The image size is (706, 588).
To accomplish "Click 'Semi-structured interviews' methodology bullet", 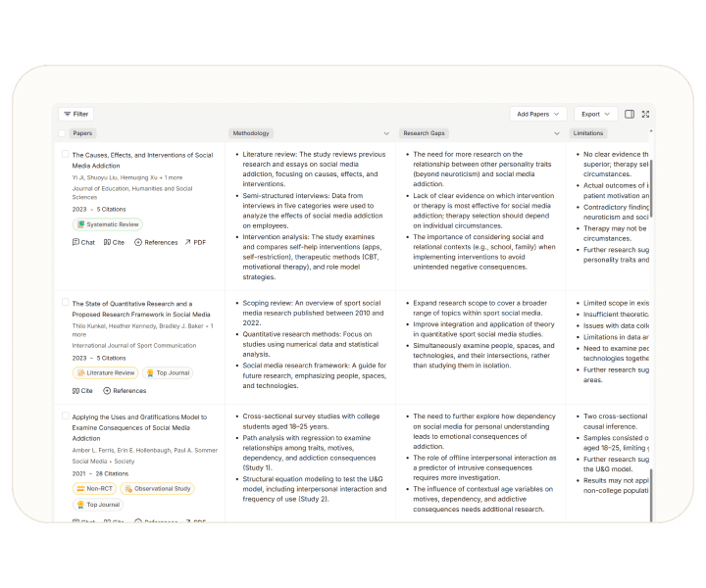I will click(x=313, y=211).
